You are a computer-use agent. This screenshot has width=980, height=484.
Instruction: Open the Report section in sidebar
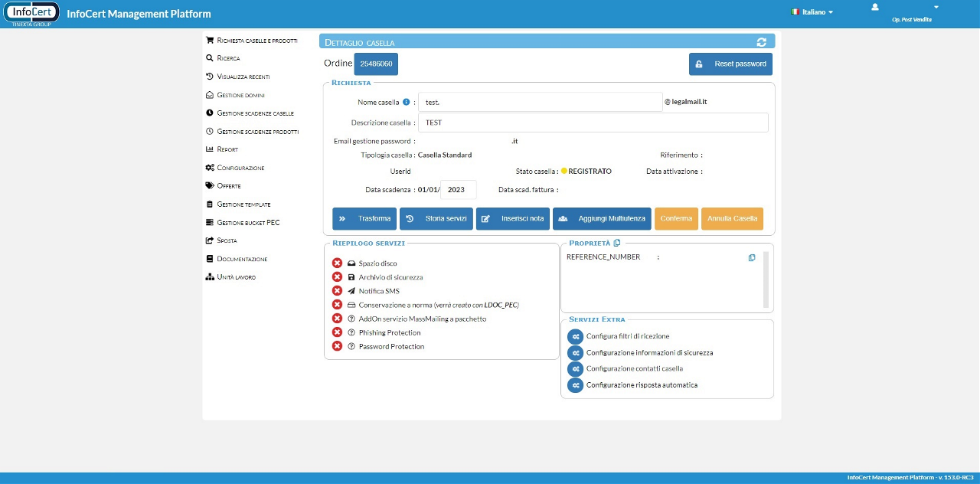[227, 149]
